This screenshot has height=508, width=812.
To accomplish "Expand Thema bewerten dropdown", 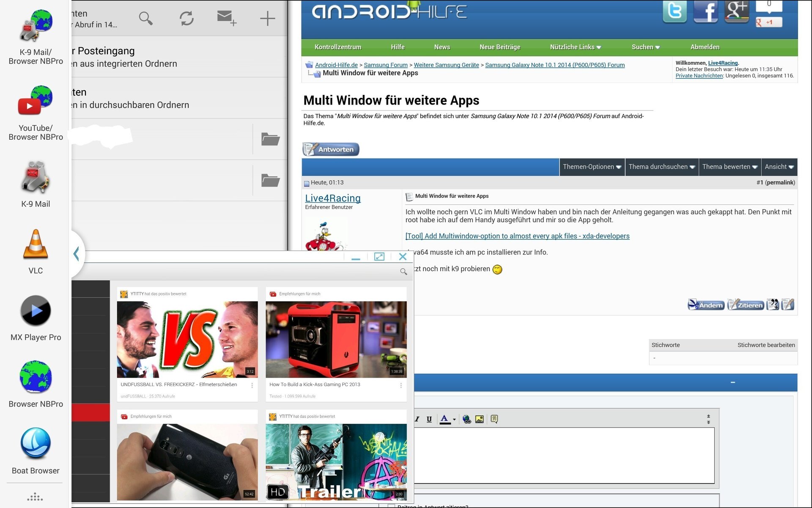I will click(730, 167).
